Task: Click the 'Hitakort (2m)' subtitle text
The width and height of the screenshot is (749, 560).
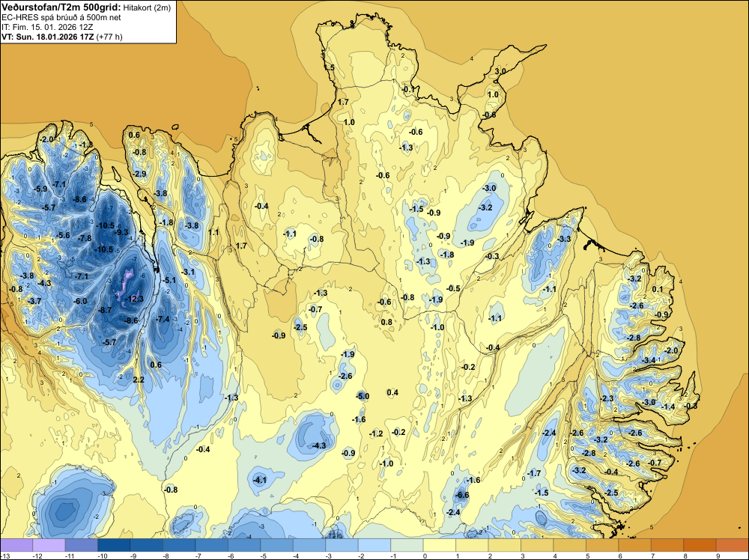Action: [147, 7]
